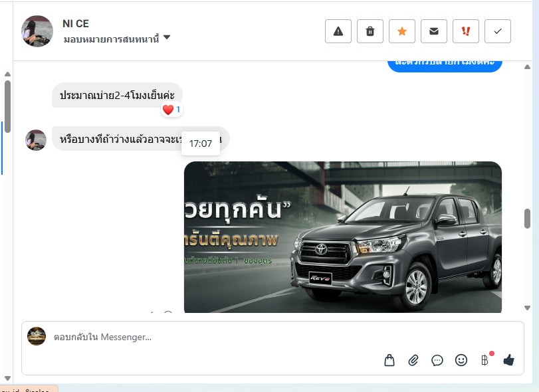The width and height of the screenshot is (539, 392).
Task: Click the message about 2-4 o'clock
Action: [117, 95]
